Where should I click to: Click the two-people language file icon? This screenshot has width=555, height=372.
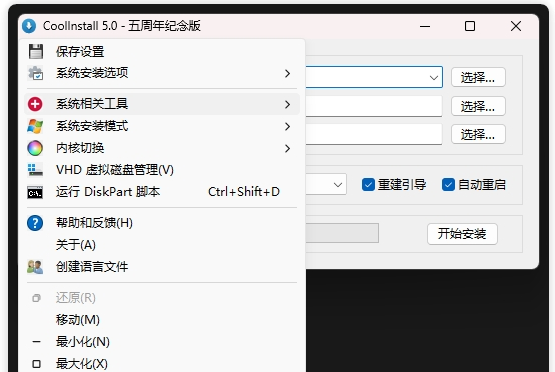click(x=35, y=267)
